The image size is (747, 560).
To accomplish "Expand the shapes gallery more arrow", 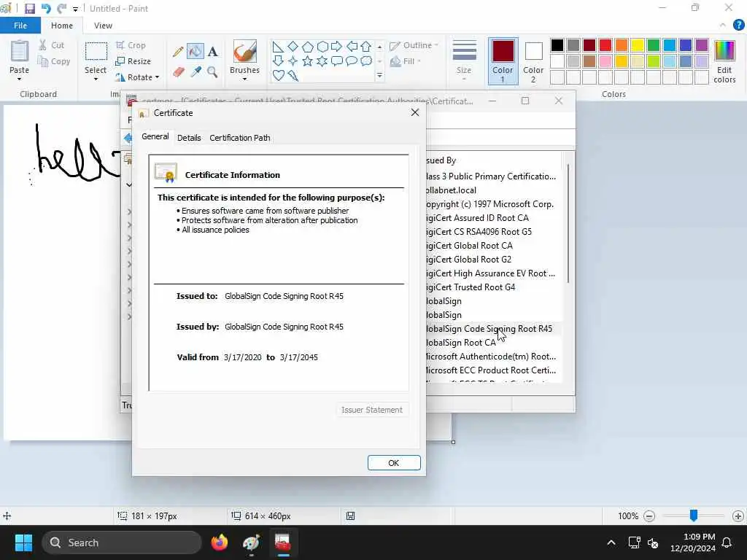I will [379, 76].
